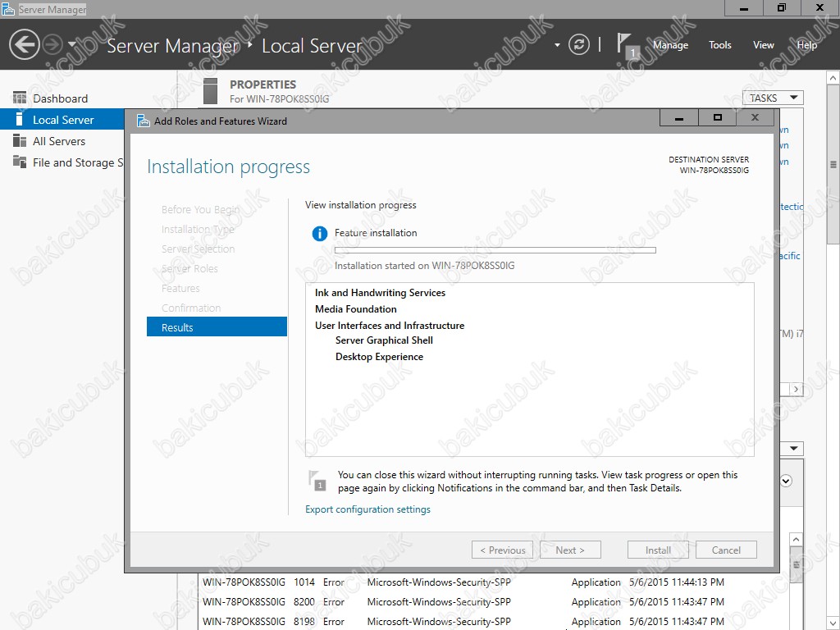This screenshot has width=840, height=630.
Task: Click the main Server Manager vertical scrollbar thumb
Action: (x=833, y=165)
